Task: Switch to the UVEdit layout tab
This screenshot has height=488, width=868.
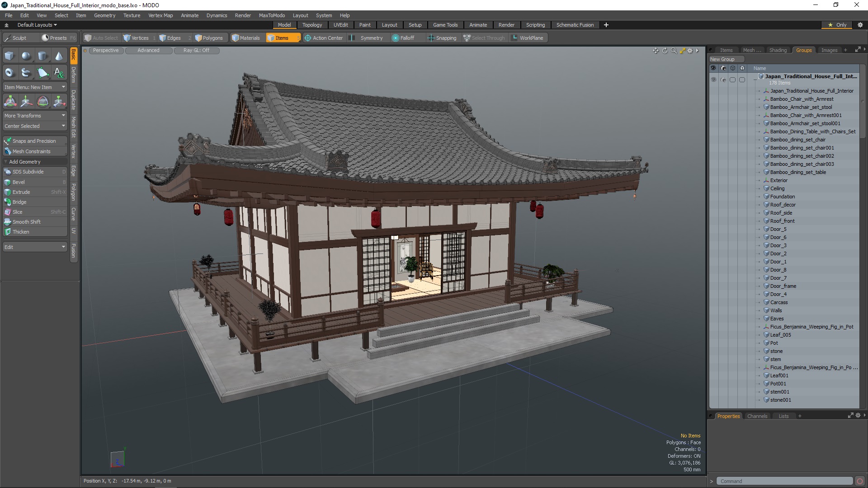Action: click(x=340, y=25)
